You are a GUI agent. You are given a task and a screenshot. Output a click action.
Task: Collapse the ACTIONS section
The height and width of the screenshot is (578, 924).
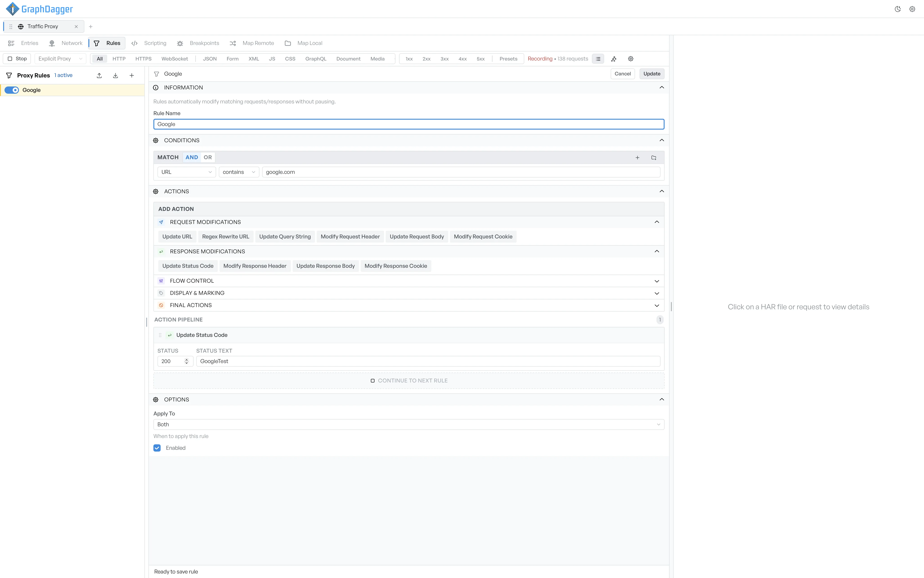(662, 191)
